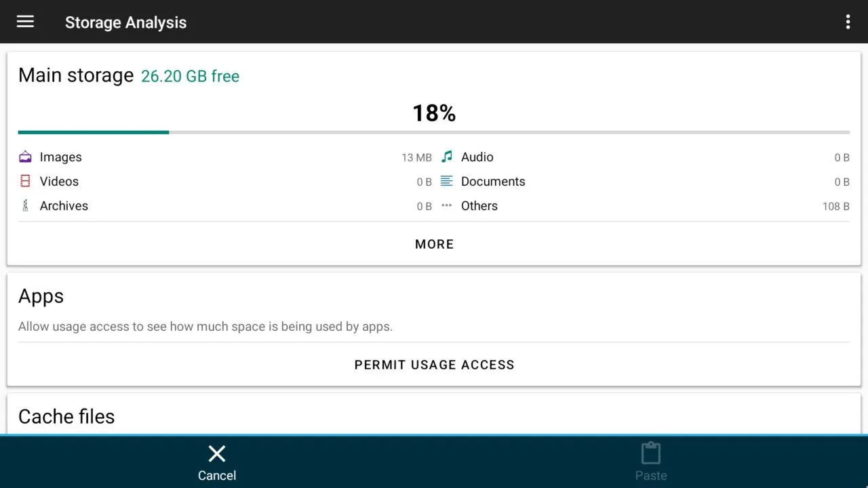Click the 18% storage usage bar

pos(434,132)
